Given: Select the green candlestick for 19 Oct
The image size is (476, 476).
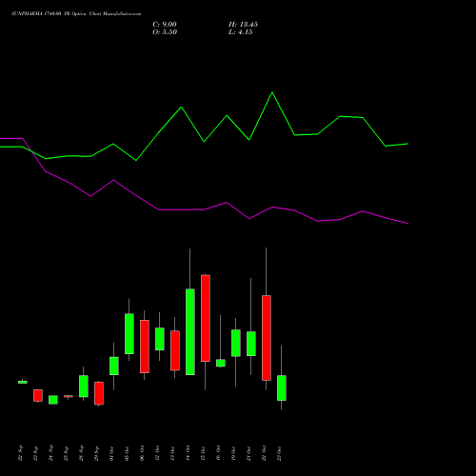Looking at the screenshot, I should click(236, 343).
